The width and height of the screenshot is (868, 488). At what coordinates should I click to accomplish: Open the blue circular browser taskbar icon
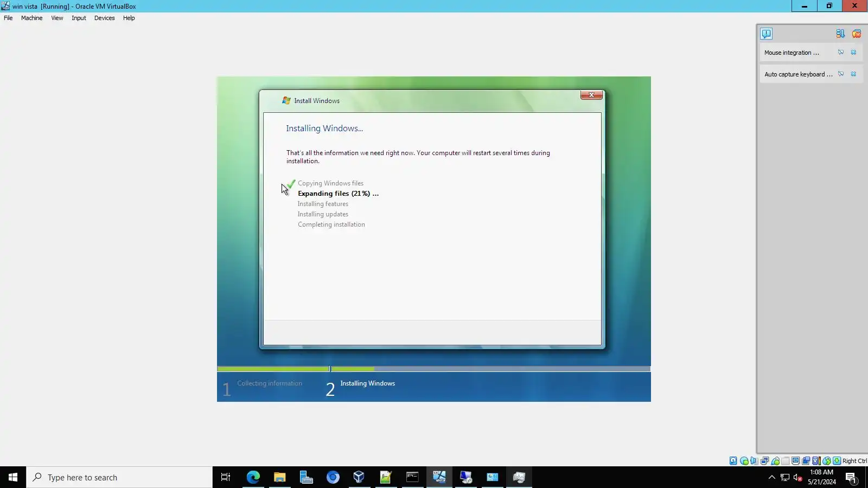click(x=333, y=477)
